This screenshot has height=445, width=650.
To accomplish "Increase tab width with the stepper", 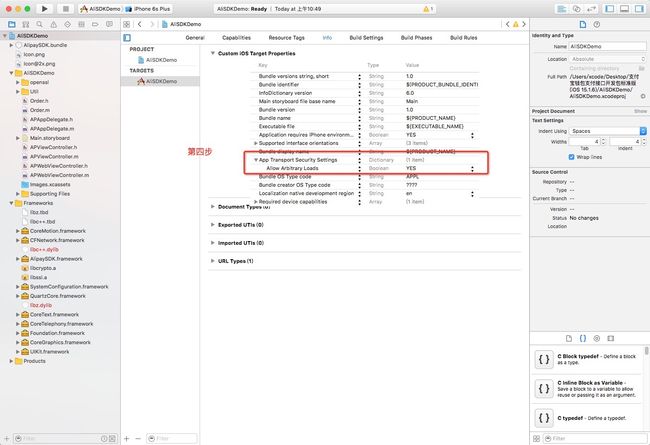I will (x=603, y=140).
